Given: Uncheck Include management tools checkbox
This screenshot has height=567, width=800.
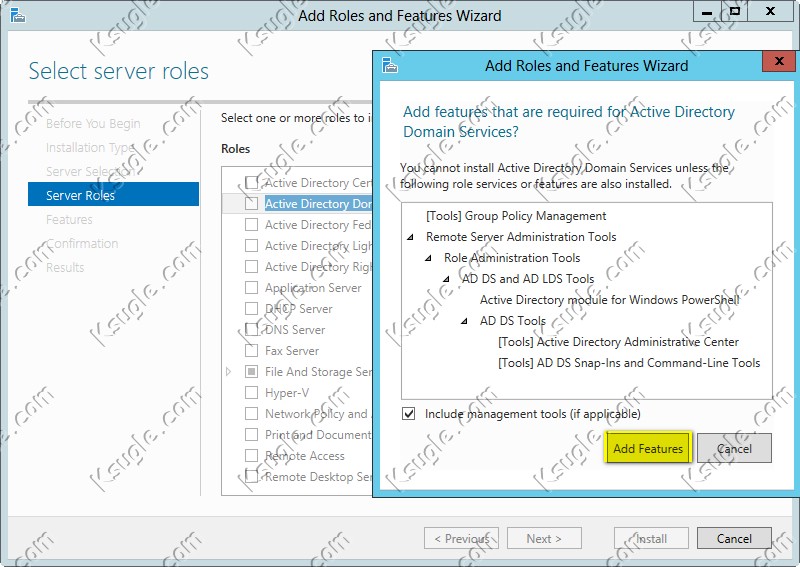Looking at the screenshot, I should [x=409, y=413].
